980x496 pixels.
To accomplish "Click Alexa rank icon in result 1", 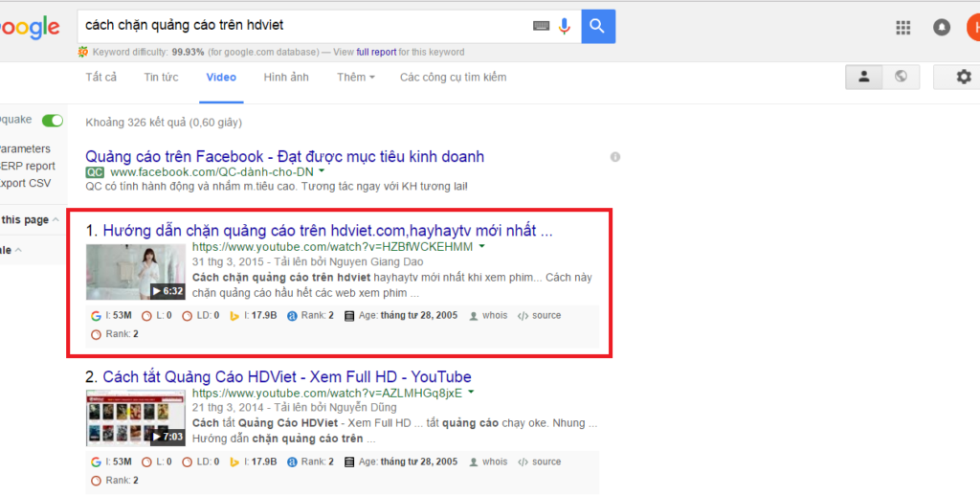I will (292, 316).
